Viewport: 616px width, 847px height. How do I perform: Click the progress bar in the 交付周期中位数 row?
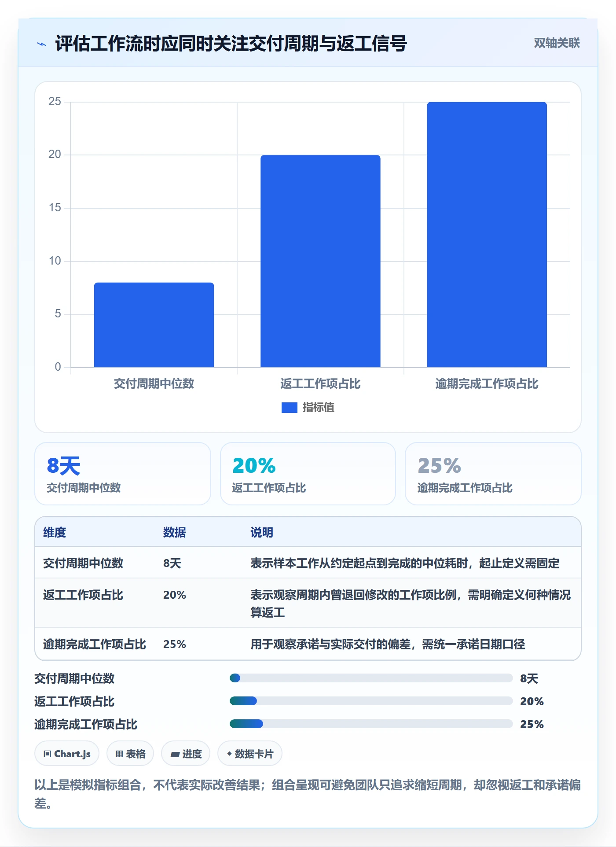click(371, 678)
